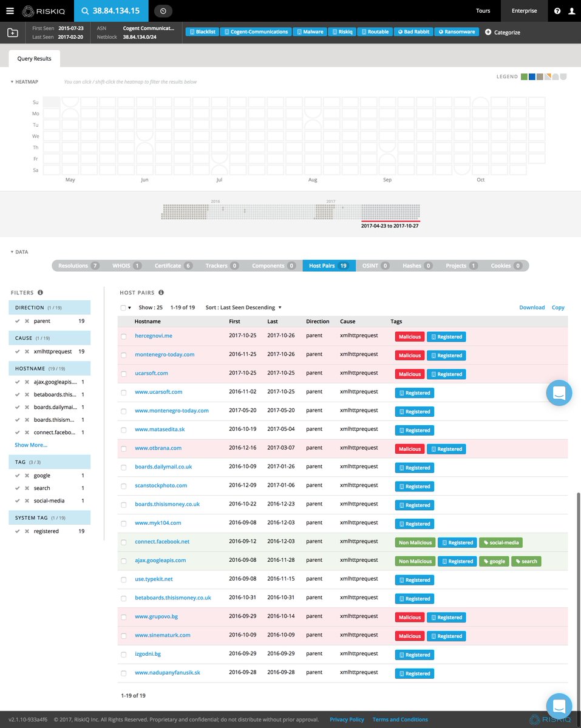Open the help question mark icon

[557, 11]
